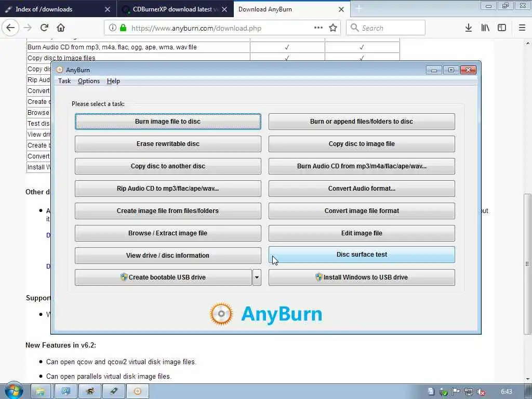Select the Download AnyBurn tab
Viewport: 532px width, 399px height.
click(292, 9)
